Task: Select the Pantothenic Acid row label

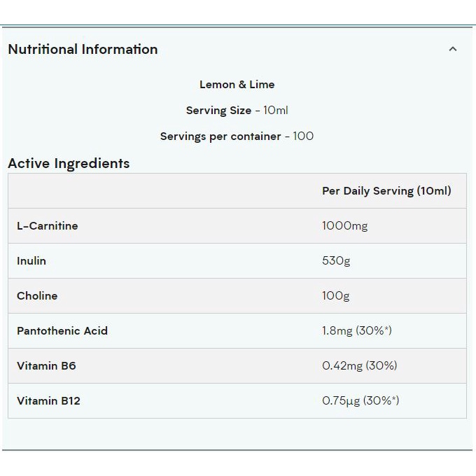Action: tap(62, 331)
